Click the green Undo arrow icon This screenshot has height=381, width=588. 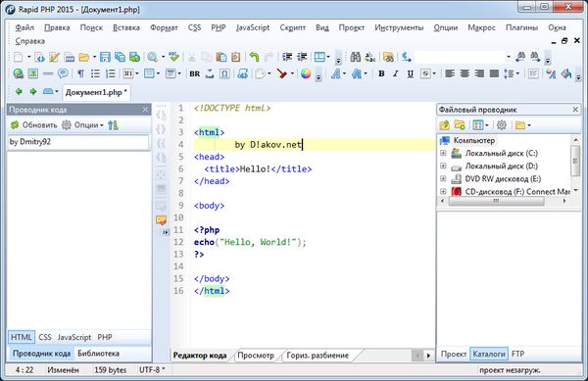point(254,57)
